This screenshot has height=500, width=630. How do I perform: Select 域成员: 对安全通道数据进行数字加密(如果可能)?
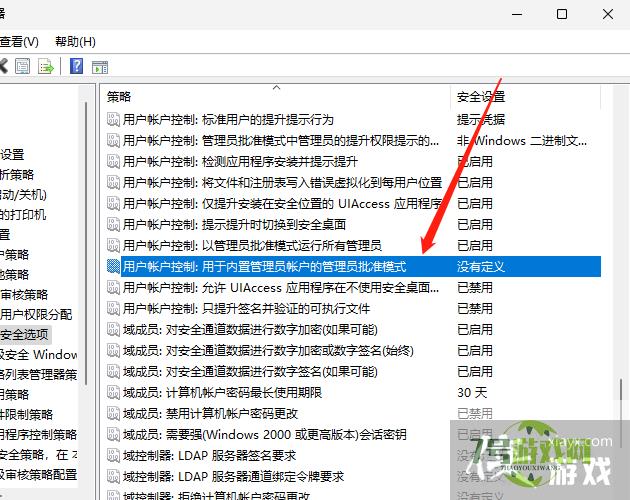pos(250,330)
